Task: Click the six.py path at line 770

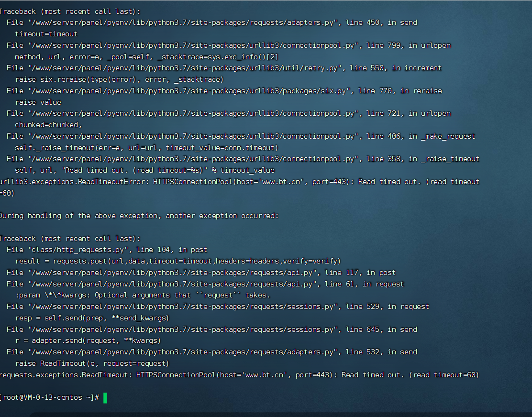Action: click(189, 91)
